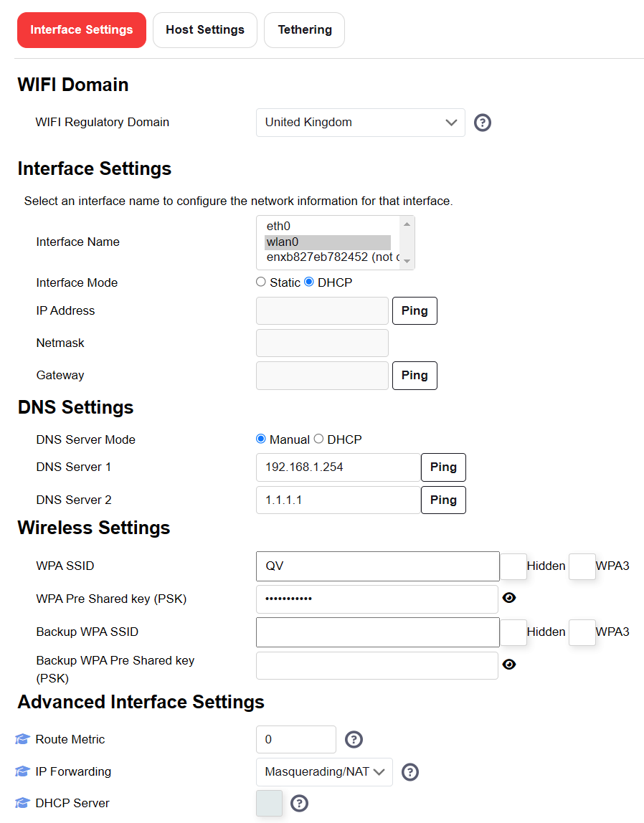Ping DNS Server 1

(x=443, y=467)
